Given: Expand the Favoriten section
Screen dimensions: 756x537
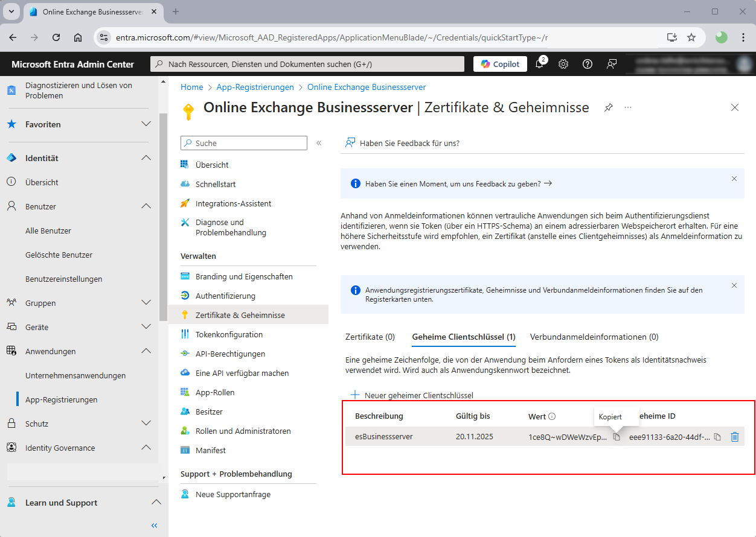Looking at the screenshot, I should pos(146,124).
